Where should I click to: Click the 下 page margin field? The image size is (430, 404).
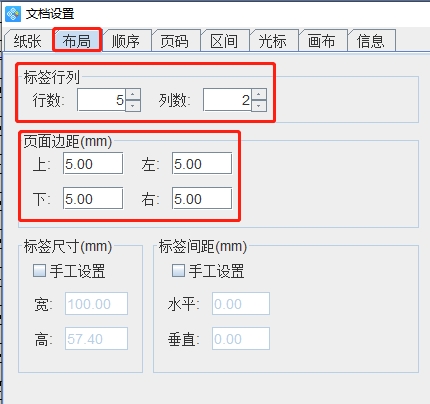pyautogui.click(x=93, y=198)
